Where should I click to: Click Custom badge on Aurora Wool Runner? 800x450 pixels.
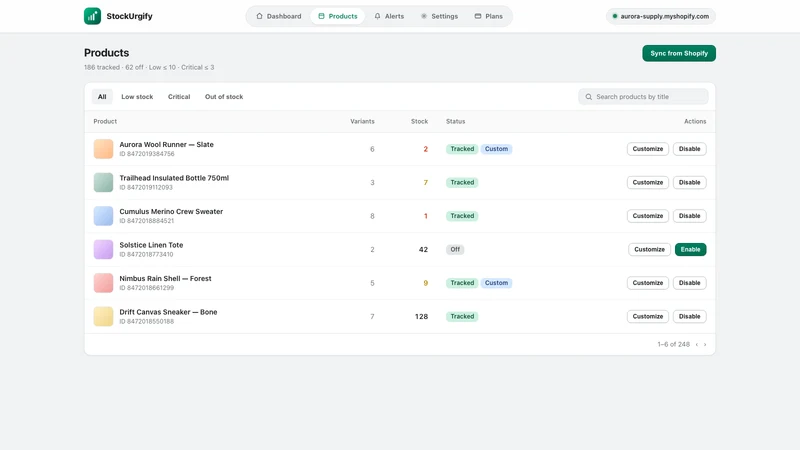(x=496, y=149)
